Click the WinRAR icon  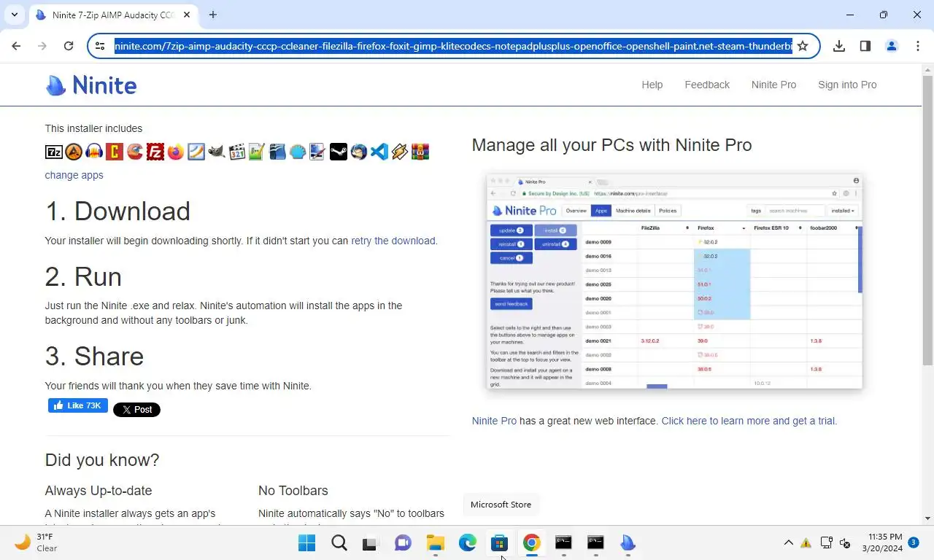(x=420, y=152)
